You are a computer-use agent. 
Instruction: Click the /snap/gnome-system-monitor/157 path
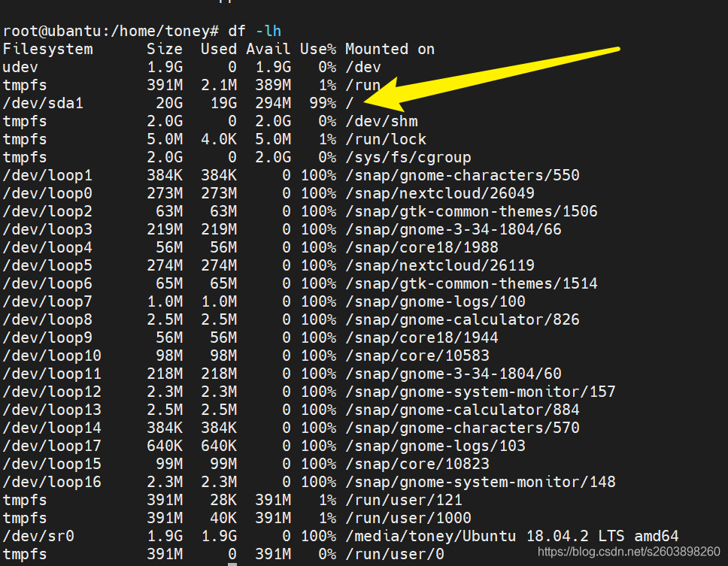pos(480,392)
